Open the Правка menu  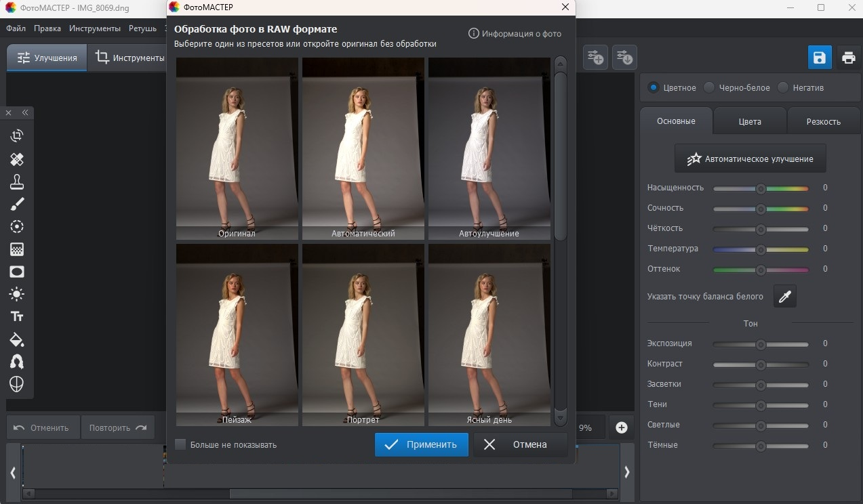[47, 28]
